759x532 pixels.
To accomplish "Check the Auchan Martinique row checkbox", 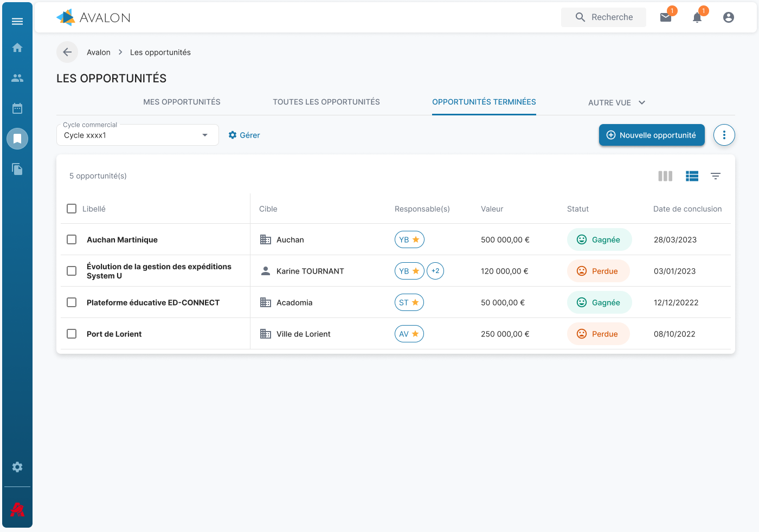I will click(x=72, y=239).
